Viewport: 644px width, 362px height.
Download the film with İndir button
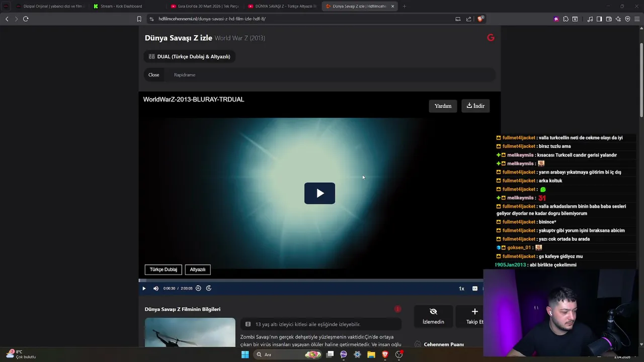click(x=475, y=106)
